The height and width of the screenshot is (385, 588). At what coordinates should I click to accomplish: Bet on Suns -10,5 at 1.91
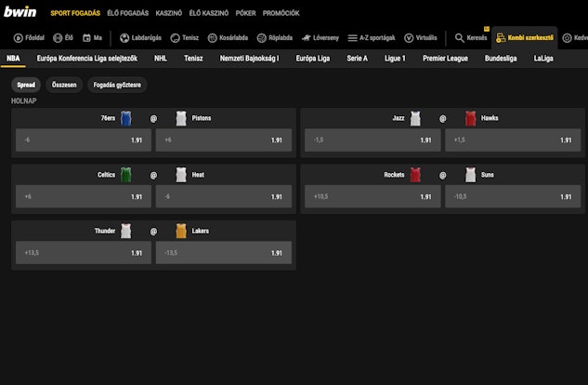(x=513, y=196)
